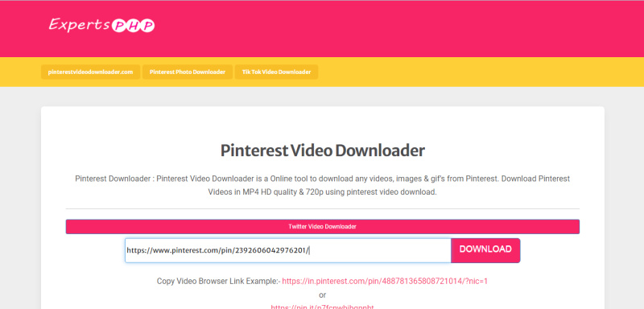This screenshot has height=309, width=644.
Task: Open the partially visible pin.it example link
Action: [x=323, y=307]
